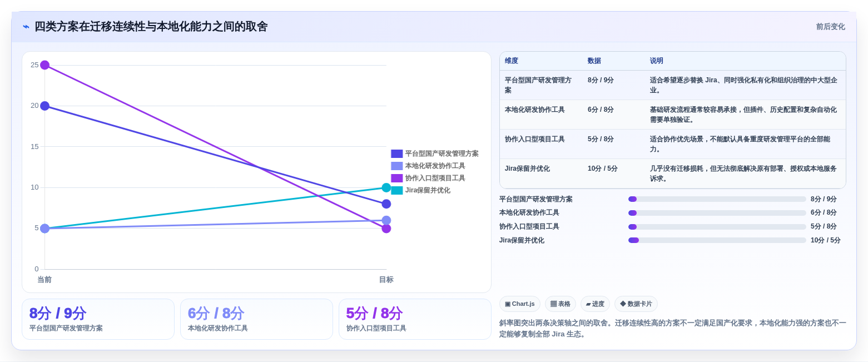Click the purple target point at 5

click(386, 229)
